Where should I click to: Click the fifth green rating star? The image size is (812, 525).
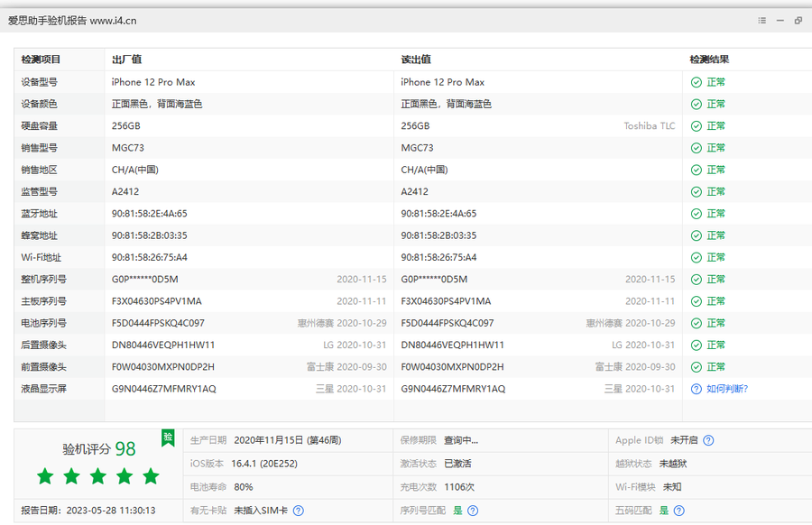pos(151,475)
